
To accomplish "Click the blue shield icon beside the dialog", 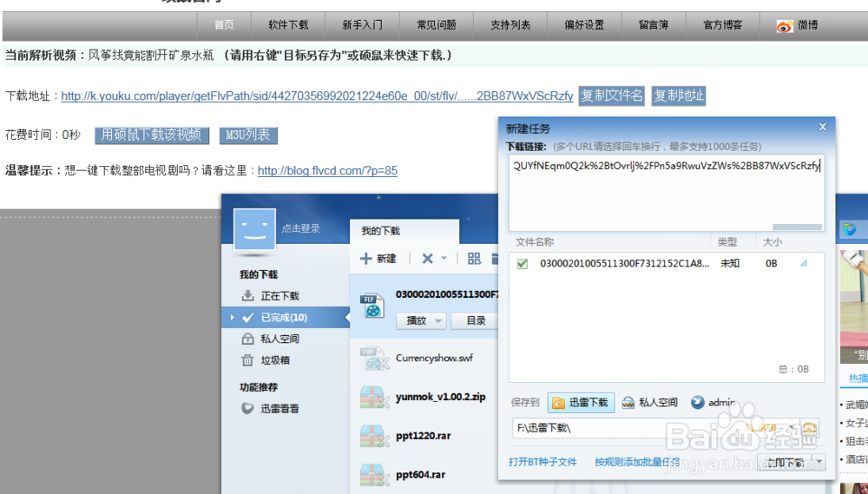I will (x=850, y=229).
